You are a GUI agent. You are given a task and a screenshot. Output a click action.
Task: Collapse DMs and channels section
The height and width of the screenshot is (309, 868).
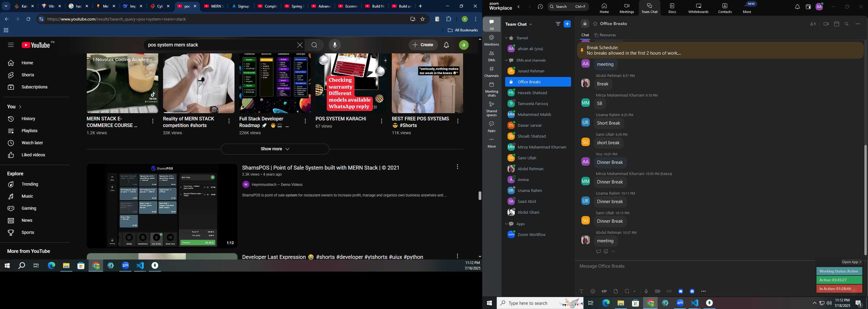[x=506, y=60]
